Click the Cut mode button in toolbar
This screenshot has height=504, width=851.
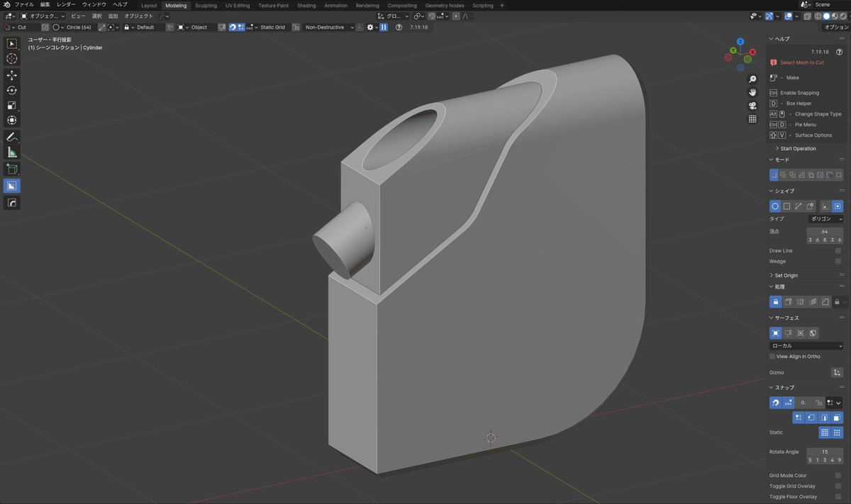click(x=21, y=27)
